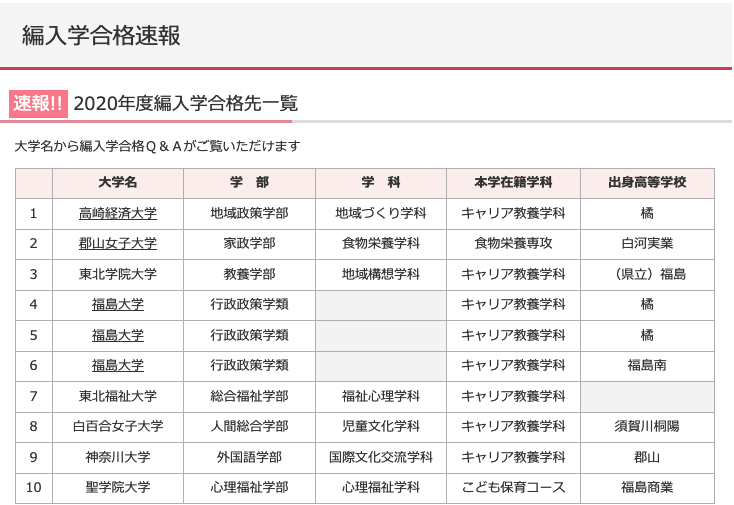Select the 食物栄養学科 cell
The height and width of the screenshot is (505, 734).
click(x=381, y=243)
